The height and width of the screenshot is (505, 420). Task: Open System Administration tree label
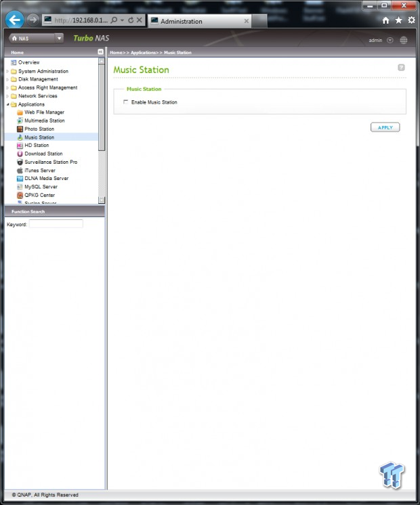tap(43, 71)
